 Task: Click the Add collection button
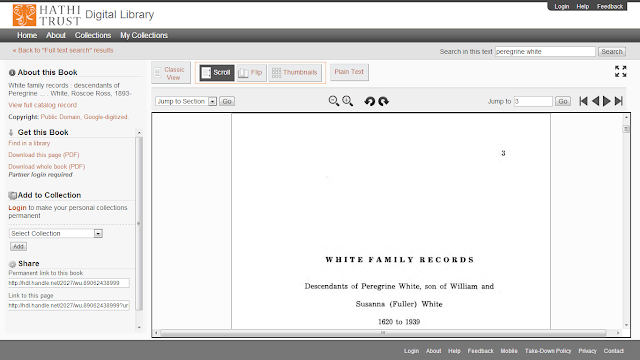[18, 247]
